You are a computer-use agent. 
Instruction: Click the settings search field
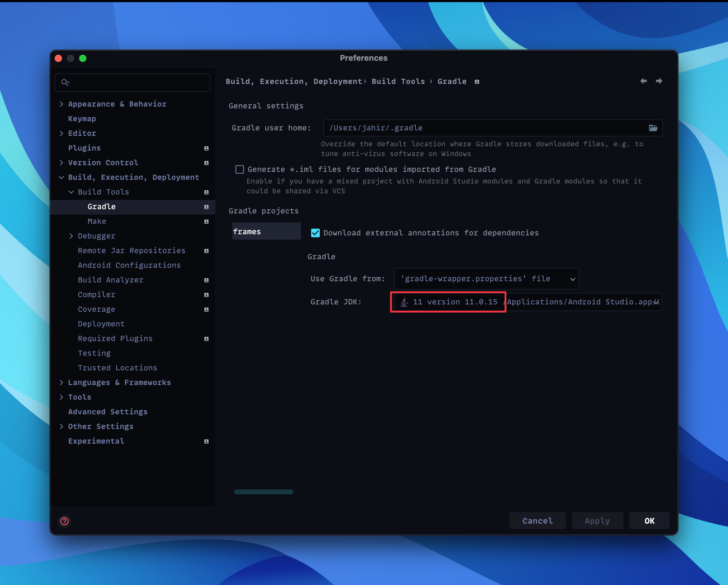[x=132, y=82]
